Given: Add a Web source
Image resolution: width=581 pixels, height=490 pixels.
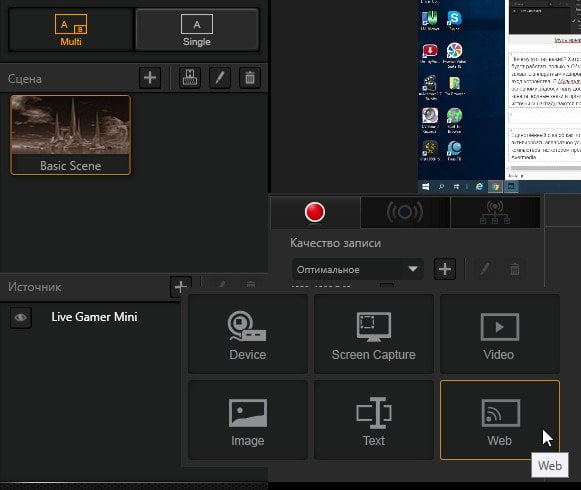Looking at the screenshot, I should tap(499, 420).
